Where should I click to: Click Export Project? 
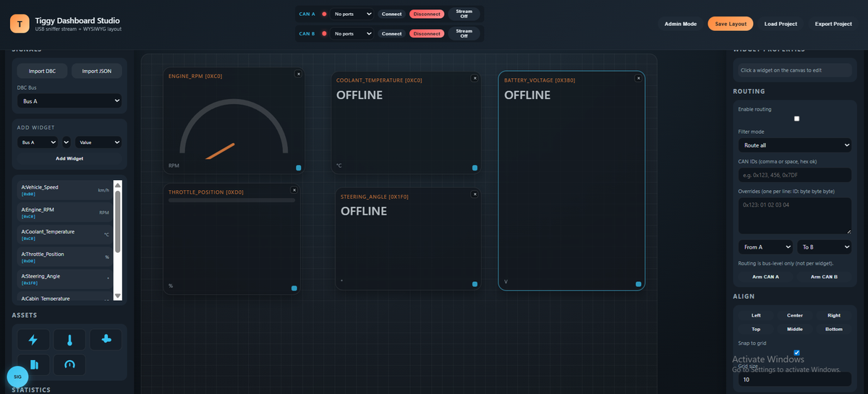click(x=833, y=24)
